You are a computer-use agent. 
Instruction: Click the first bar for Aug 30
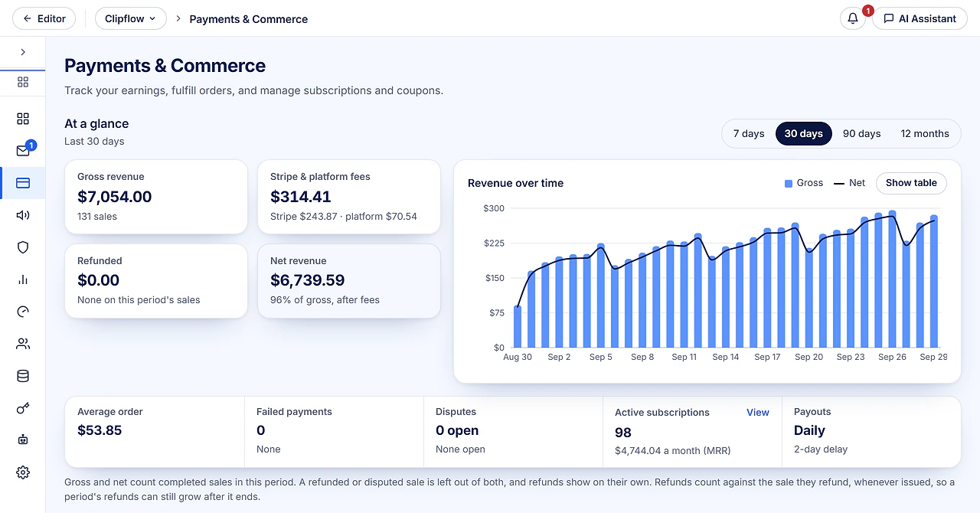coord(518,327)
